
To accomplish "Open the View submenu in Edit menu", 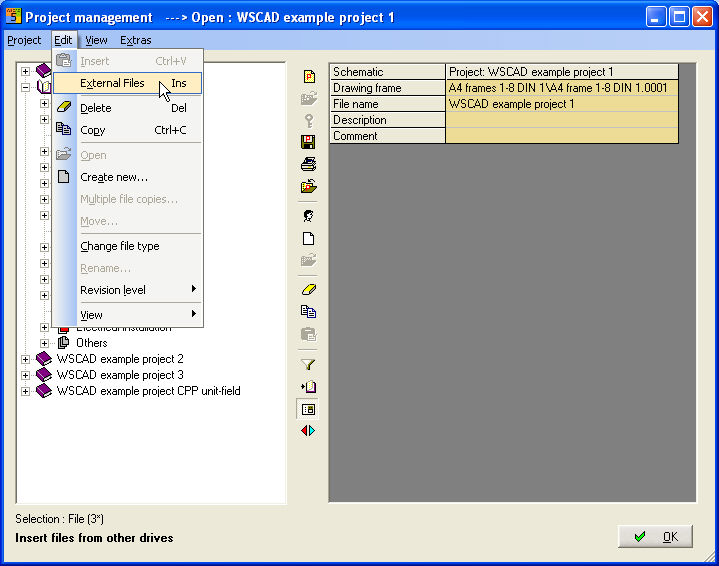I will (127, 315).
